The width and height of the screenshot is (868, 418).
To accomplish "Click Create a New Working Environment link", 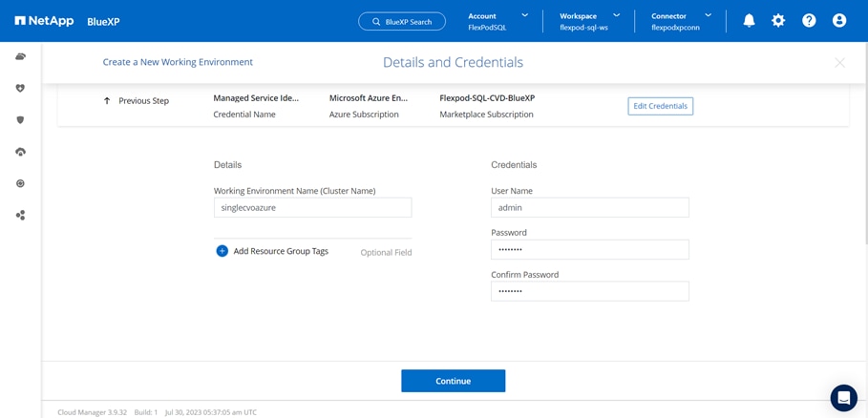I will [x=178, y=62].
